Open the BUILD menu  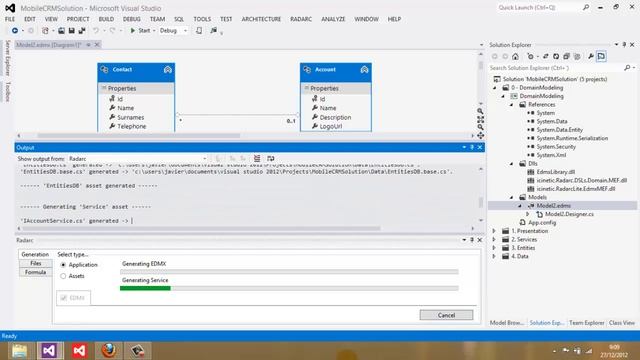coord(106,19)
